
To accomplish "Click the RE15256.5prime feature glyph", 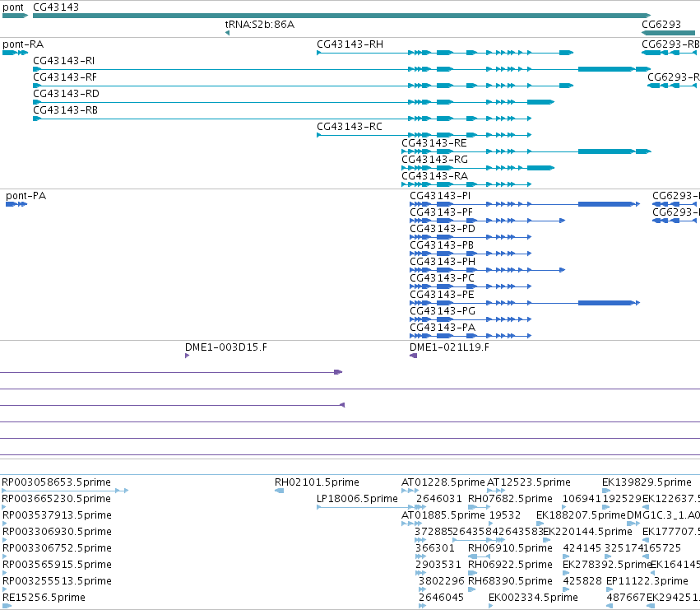I will point(7,606).
